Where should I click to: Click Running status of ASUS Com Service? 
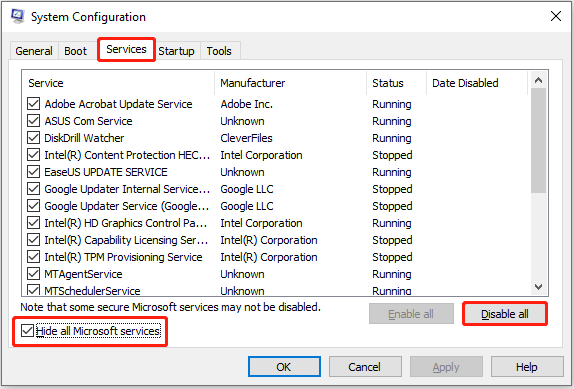[392, 121]
